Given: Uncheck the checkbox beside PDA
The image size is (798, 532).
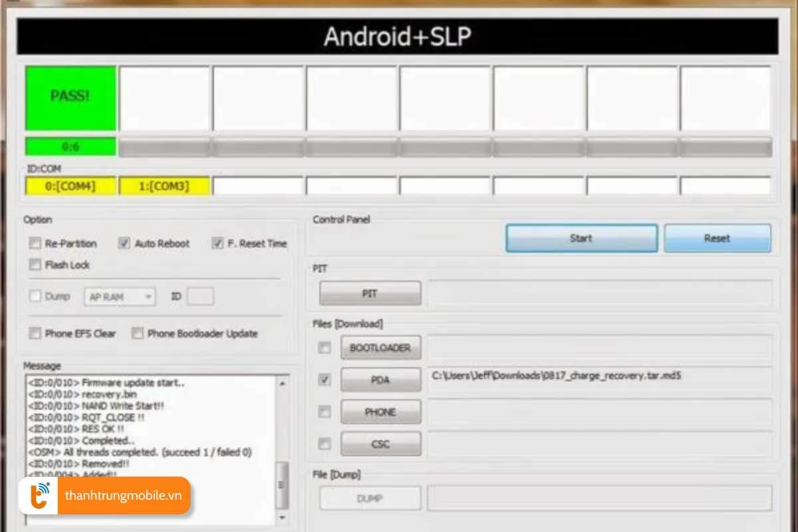Looking at the screenshot, I should [325, 380].
